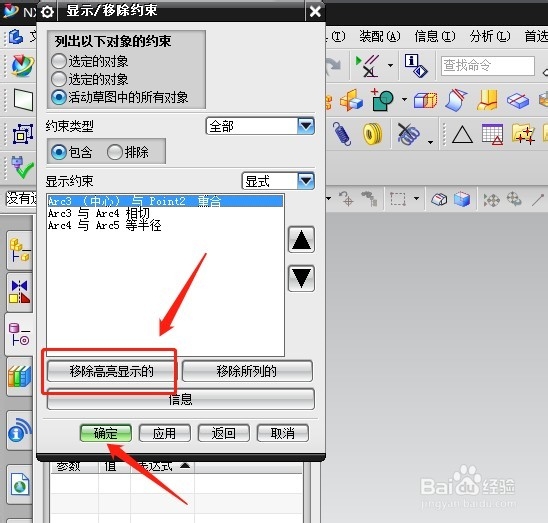Click the yellow thicken solid icon
The image size is (548, 523).
tap(488, 100)
